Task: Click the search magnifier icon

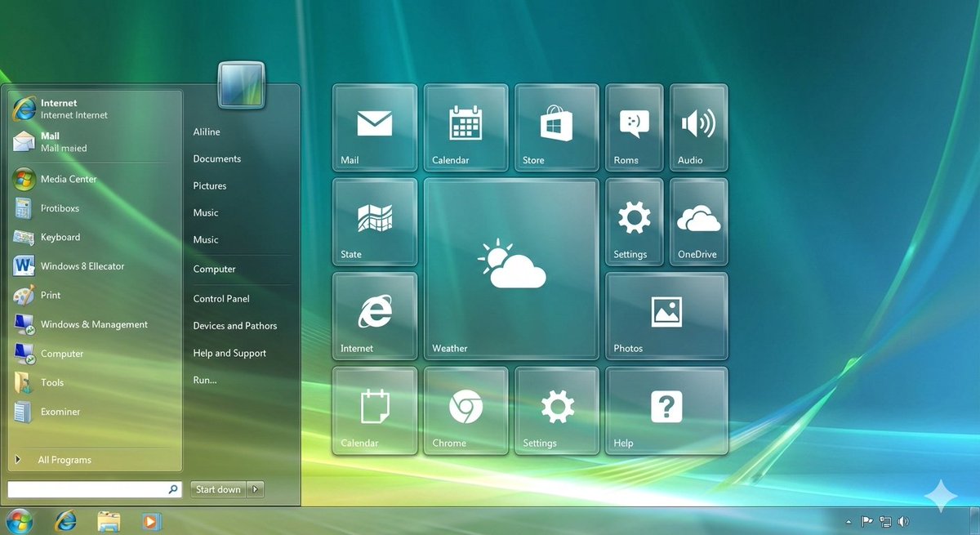Action: click(173, 489)
